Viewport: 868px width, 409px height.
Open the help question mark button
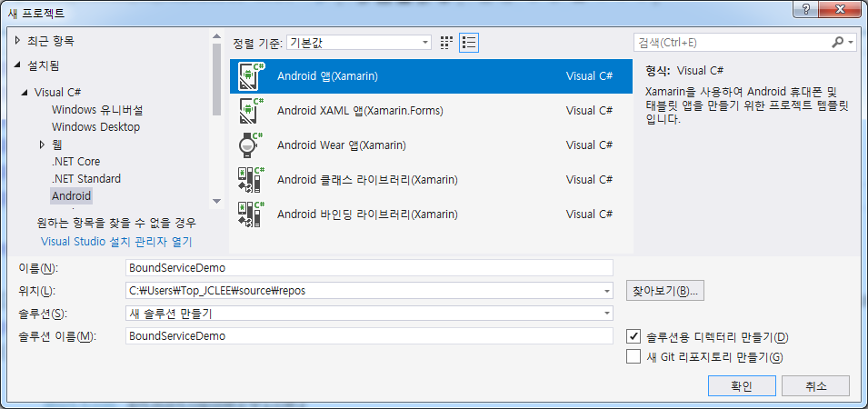tap(806, 9)
